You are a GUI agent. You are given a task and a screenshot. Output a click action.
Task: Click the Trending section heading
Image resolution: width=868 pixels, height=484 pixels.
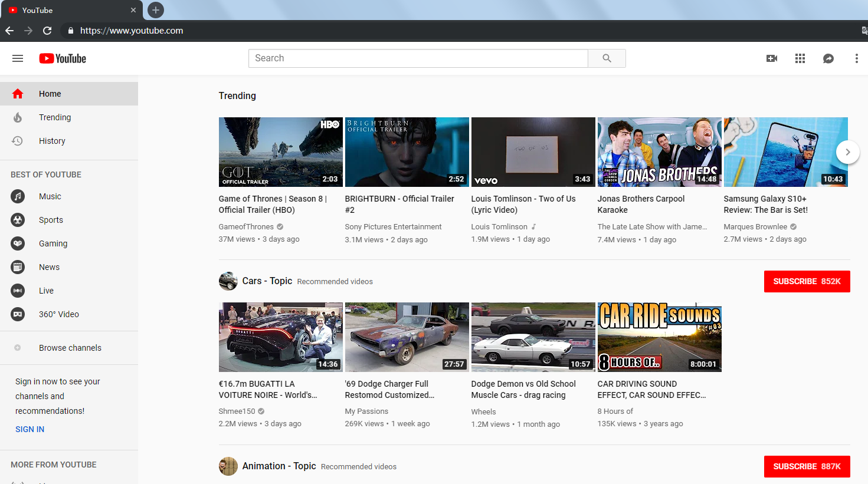coord(237,96)
